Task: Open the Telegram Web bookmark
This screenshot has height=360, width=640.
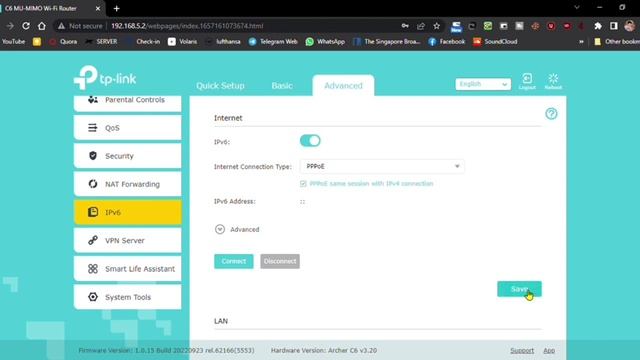Action: click(x=273, y=42)
